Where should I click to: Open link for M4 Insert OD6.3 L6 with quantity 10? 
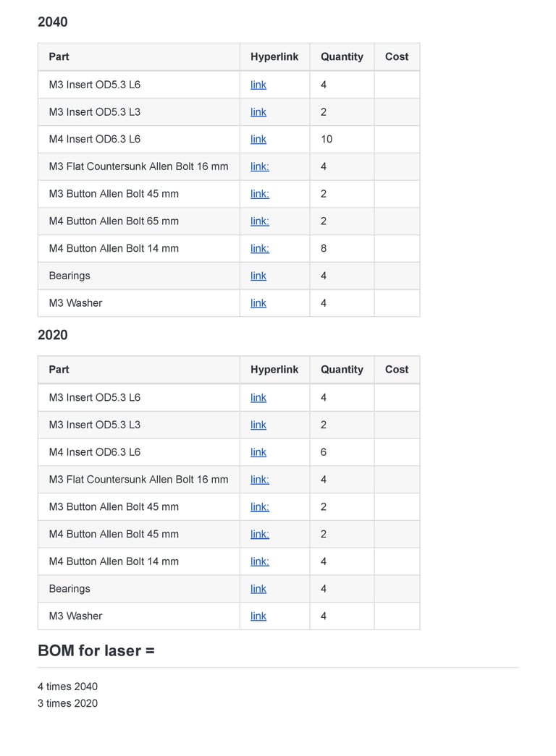(x=258, y=140)
